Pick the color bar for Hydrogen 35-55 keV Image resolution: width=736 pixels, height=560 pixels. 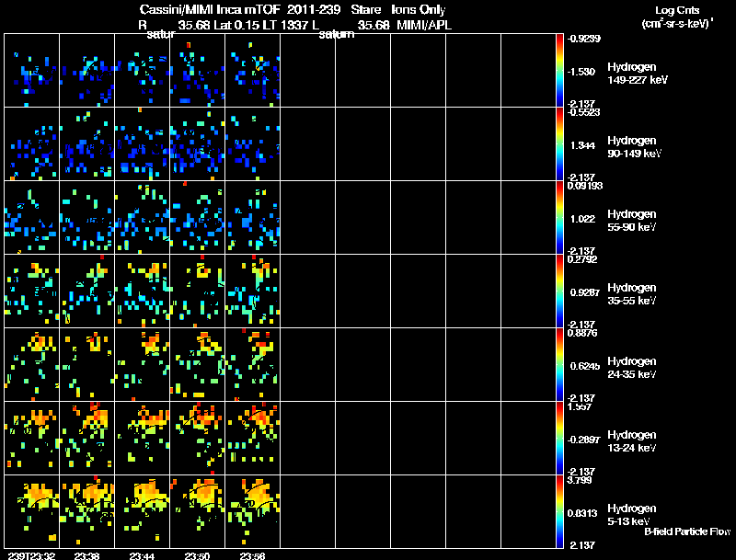tap(559, 291)
